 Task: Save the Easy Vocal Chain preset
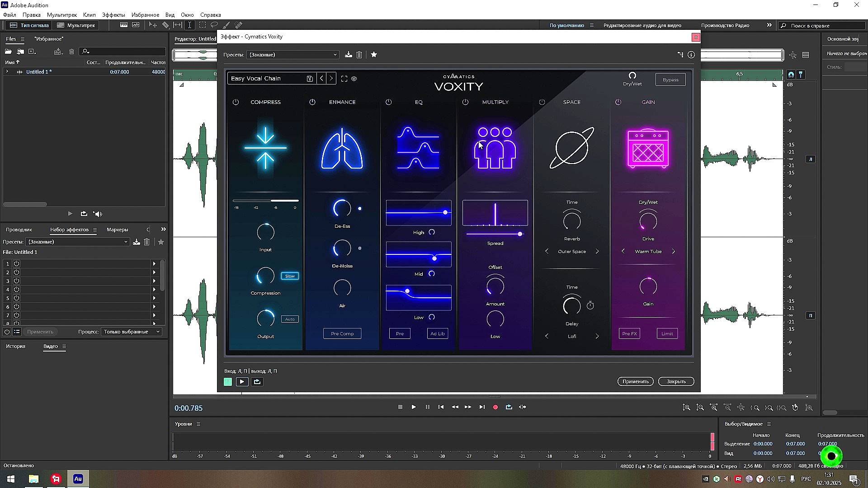pyautogui.click(x=310, y=79)
